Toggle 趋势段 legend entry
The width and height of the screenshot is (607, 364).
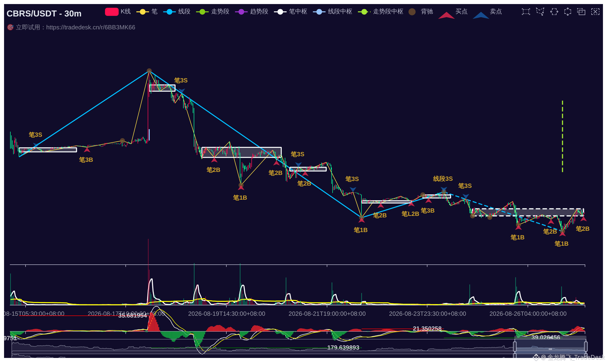(252, 12)
